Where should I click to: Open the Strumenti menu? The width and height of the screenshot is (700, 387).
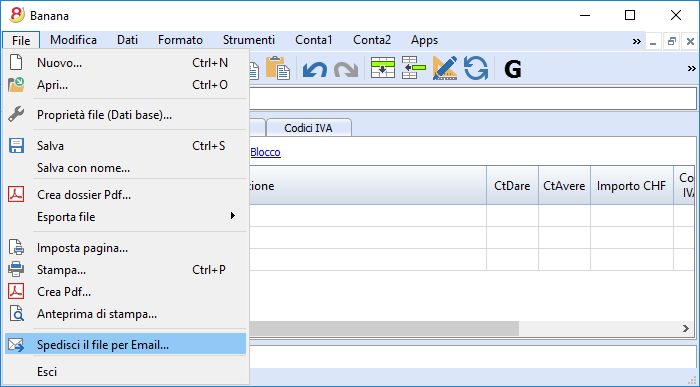tap(249, 40)
